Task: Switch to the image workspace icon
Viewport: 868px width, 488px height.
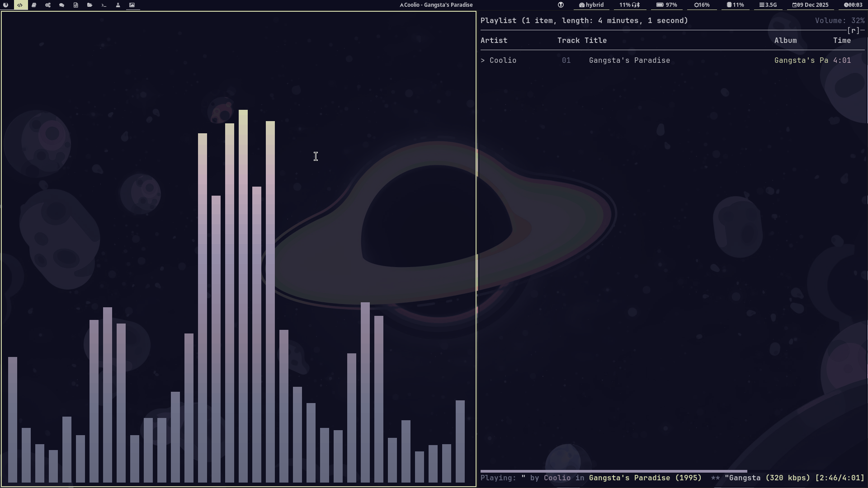Action: pos(132,5)
